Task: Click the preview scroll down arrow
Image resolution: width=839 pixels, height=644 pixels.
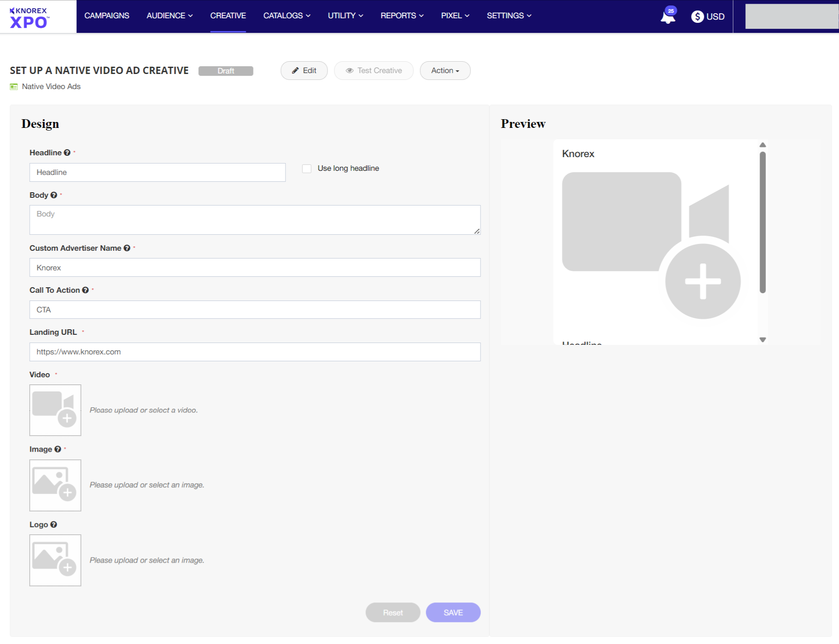Action: coord(762,339)
